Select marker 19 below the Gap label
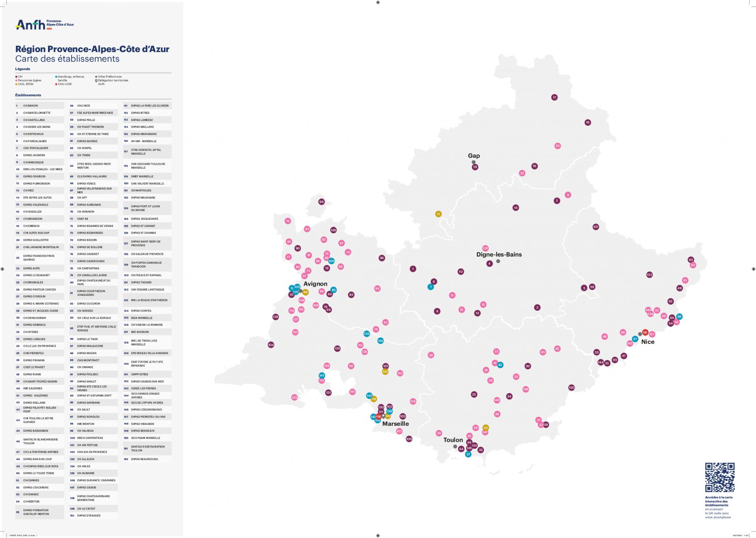Screen dimensions: 756x538 [475, 167]
